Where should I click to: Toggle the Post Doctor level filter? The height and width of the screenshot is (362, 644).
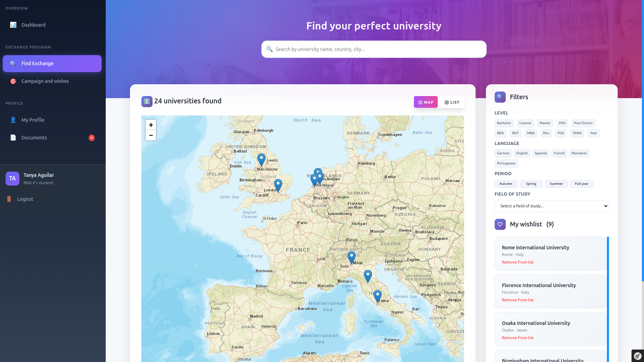click(583, 123)
